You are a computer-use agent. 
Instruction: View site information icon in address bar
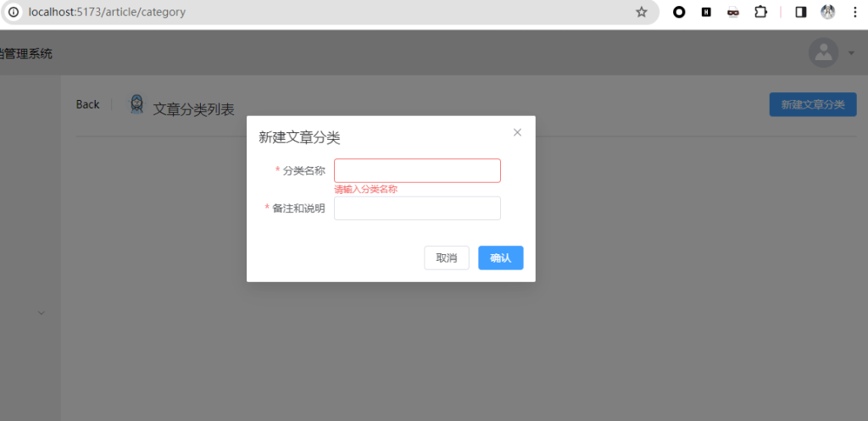coord(13,13)
